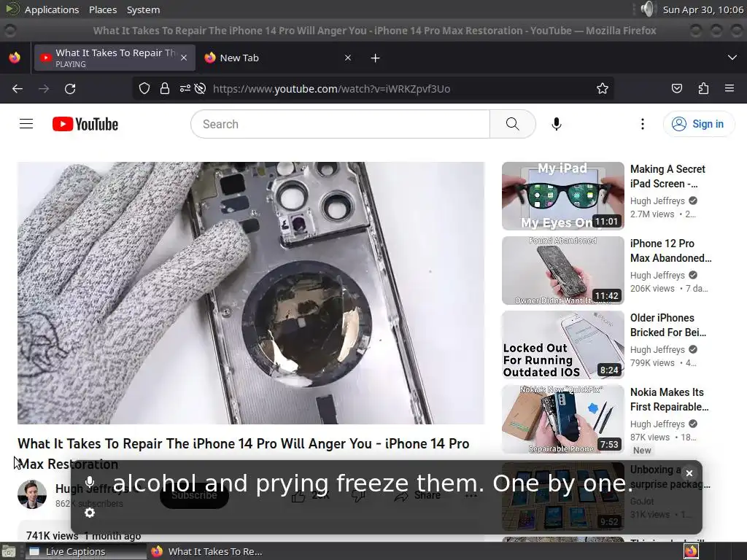Open the site permissions icon in URL bar

pyautogui.click(x=185, y=88)
